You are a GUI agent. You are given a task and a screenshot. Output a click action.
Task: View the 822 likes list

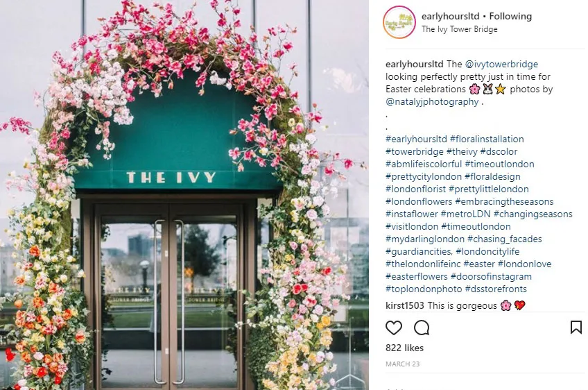(x=404, y=348)
